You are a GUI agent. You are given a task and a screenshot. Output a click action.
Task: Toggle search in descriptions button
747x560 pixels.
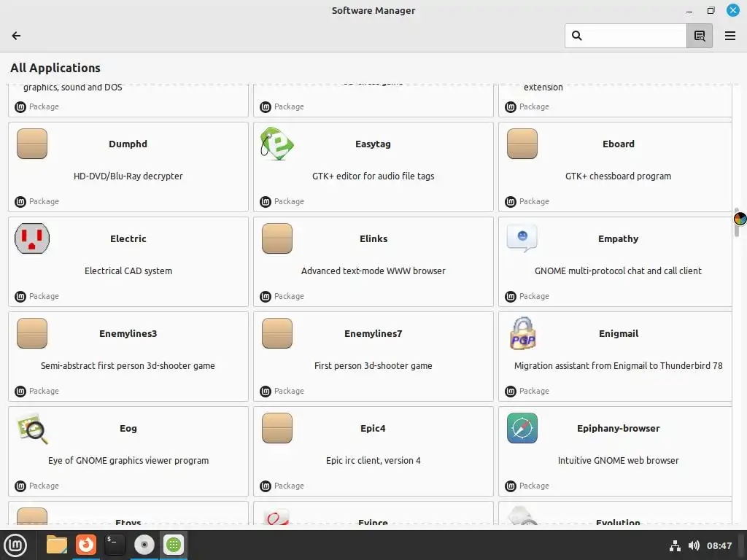click(700, 36)
